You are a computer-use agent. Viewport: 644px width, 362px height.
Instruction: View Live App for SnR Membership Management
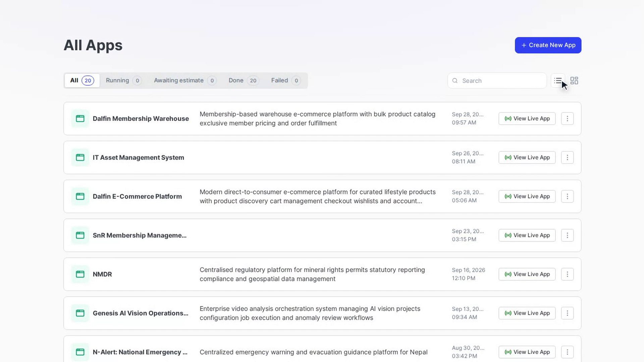(527, 235)
